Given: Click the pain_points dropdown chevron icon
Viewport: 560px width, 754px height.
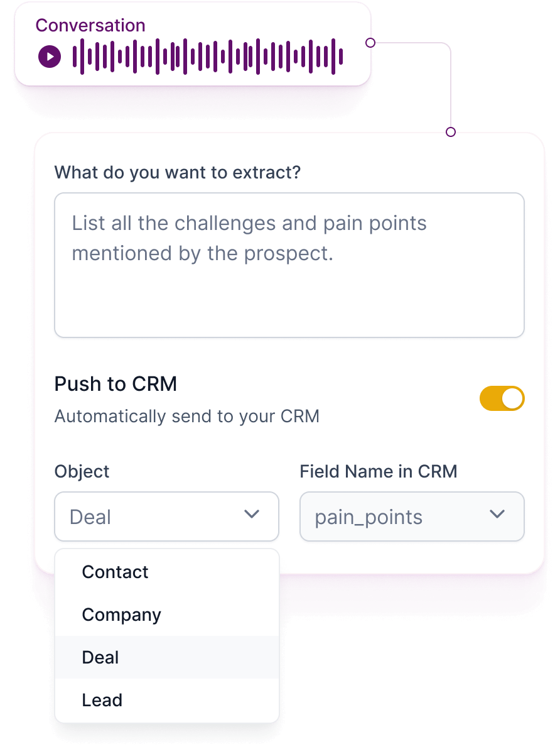Looking at the screenshot, I should point(497,514).
